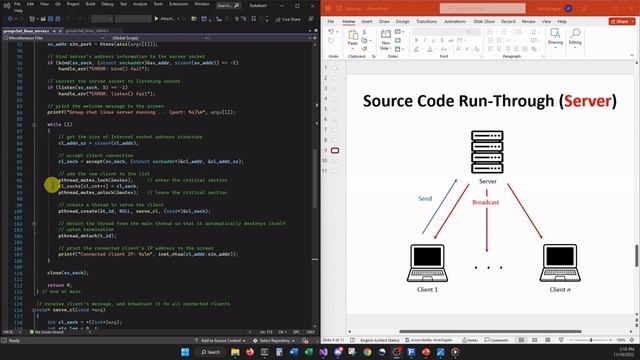The height and width of the screenshot is (360, 640).
Task: Click the Visual Studio bookmark toolbar icon
Action: 254,19
